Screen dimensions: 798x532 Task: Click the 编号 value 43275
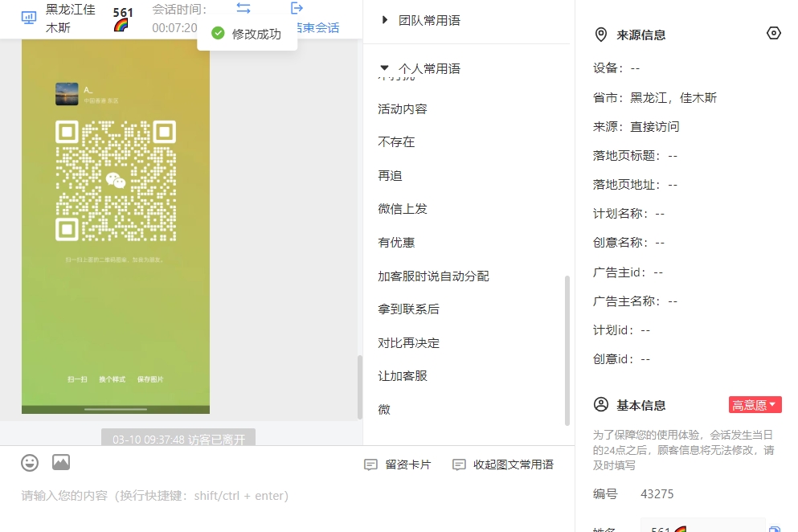(657, 493)
